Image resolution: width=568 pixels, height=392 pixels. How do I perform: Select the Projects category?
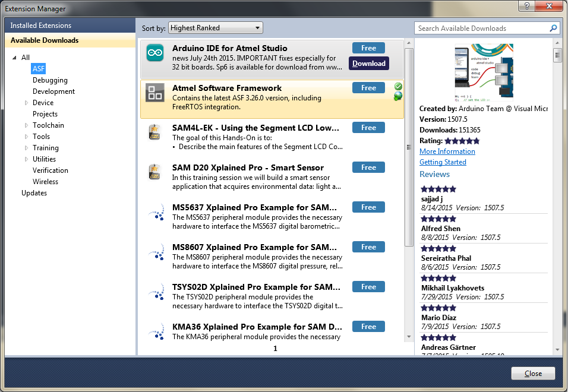(45, 114)
